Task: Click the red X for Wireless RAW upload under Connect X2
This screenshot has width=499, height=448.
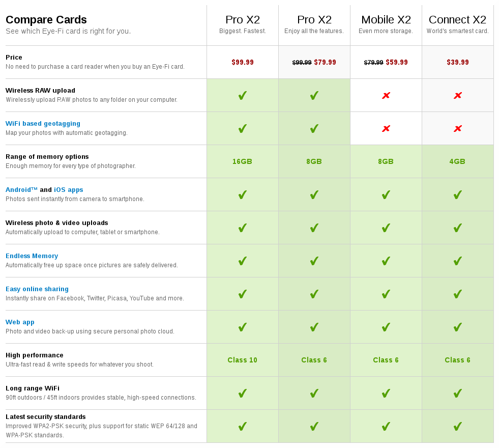Action: [458, 95]
